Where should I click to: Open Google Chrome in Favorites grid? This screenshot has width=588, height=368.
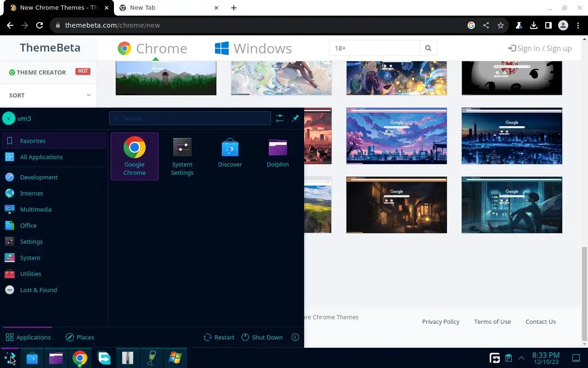[x=135, y=156]
